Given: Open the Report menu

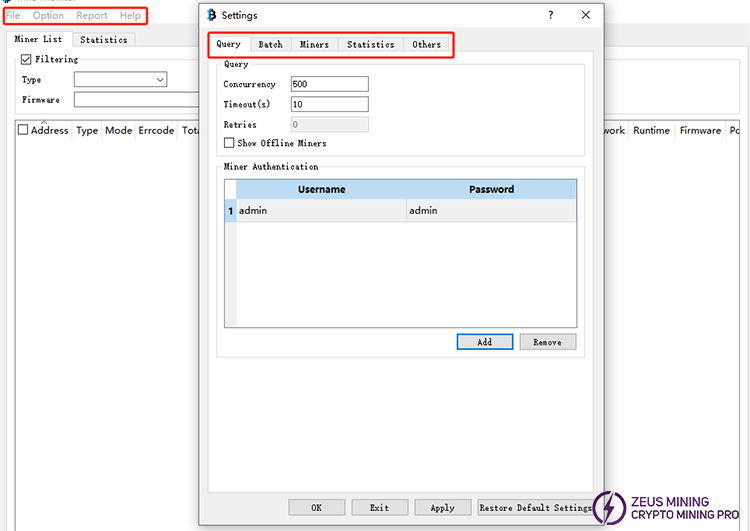Looking at the screenshot, I should coord(92,16).
